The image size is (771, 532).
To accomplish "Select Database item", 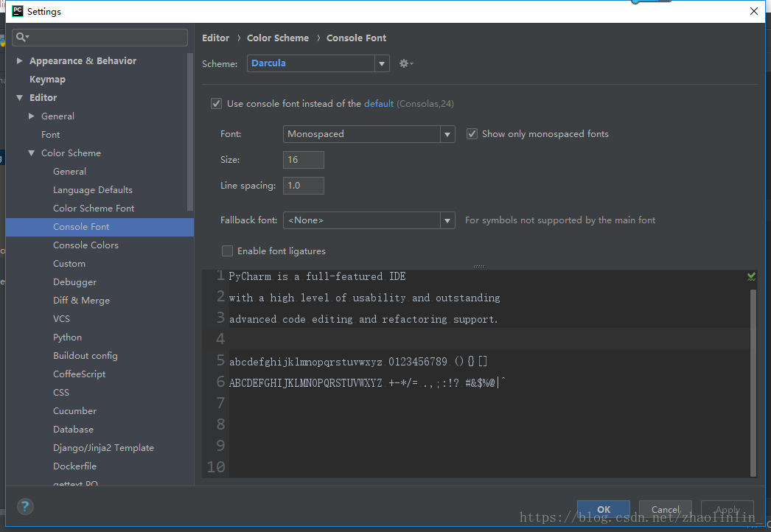I will pos(73,430).
